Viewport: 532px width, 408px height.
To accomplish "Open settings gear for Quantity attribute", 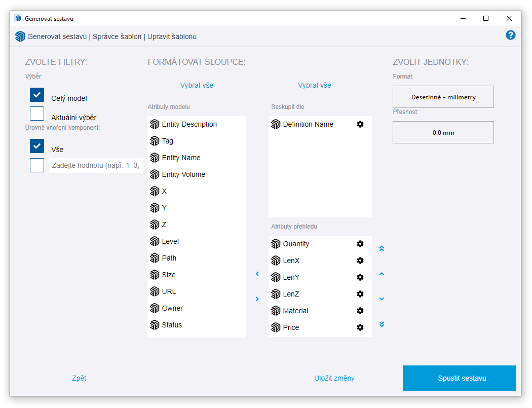I will [360, 244].
